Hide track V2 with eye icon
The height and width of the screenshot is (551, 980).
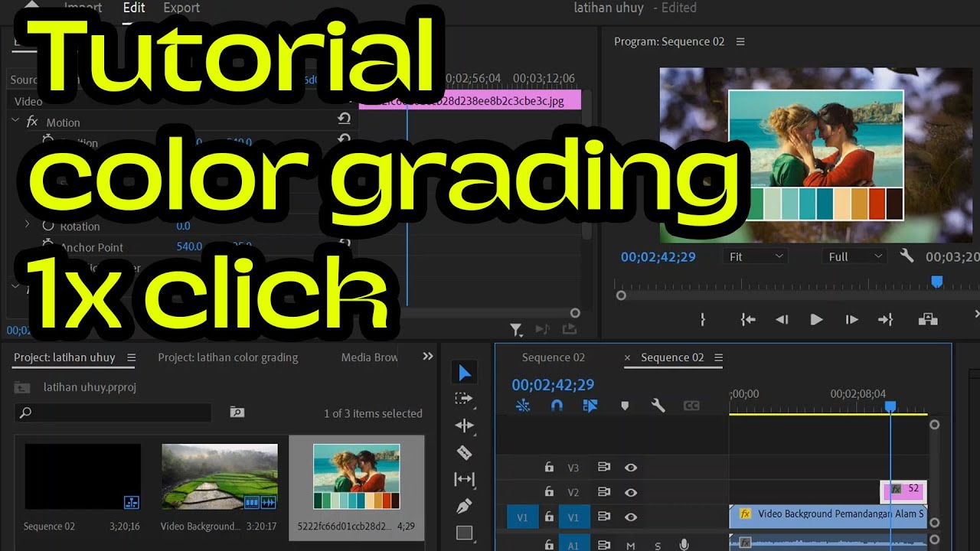631,492
